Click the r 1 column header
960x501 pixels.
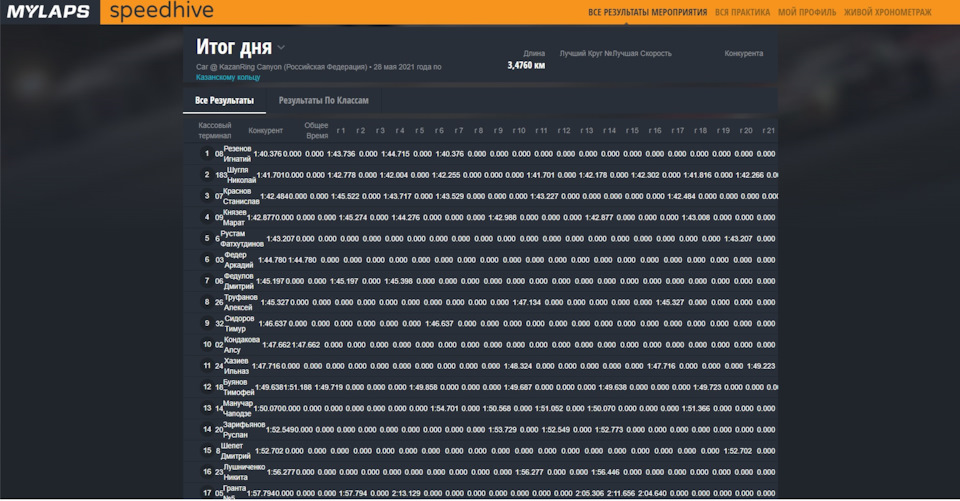tap(341, 130)
